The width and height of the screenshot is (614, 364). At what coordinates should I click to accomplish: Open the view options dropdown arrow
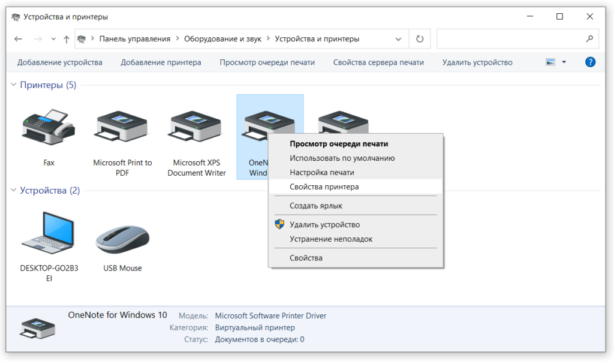pyautogui.click(x=564, y=62)
